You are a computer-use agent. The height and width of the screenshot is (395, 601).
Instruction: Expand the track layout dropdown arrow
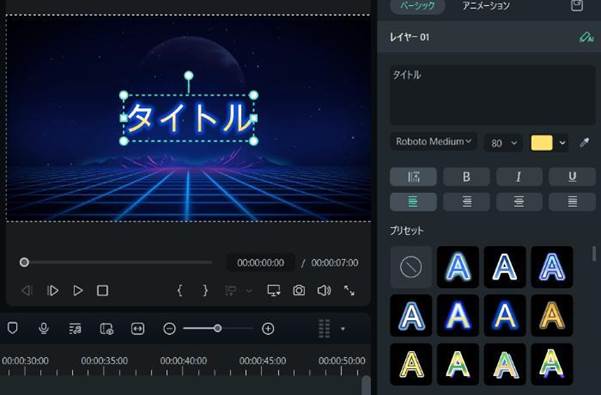343,329
